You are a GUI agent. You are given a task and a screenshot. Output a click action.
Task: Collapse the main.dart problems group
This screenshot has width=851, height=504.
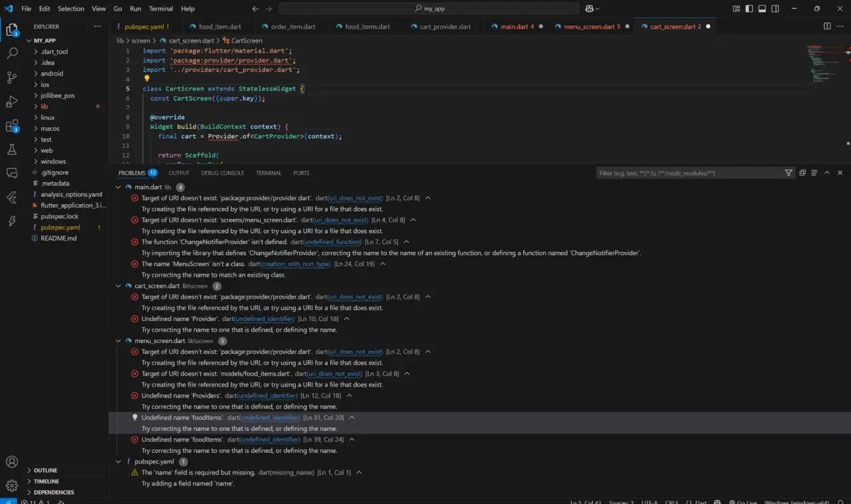119,188
